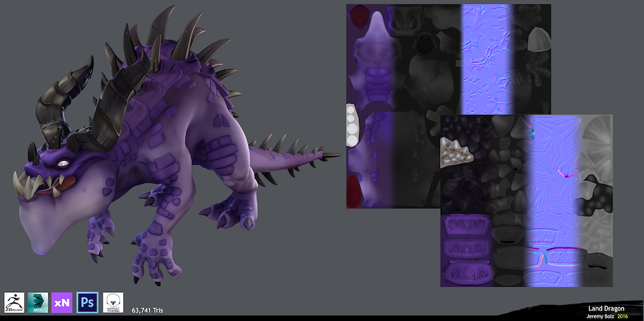This screenshot has width=644, height=321.
Task: Click the Land Dragon title text
Action: click(606, 308)
